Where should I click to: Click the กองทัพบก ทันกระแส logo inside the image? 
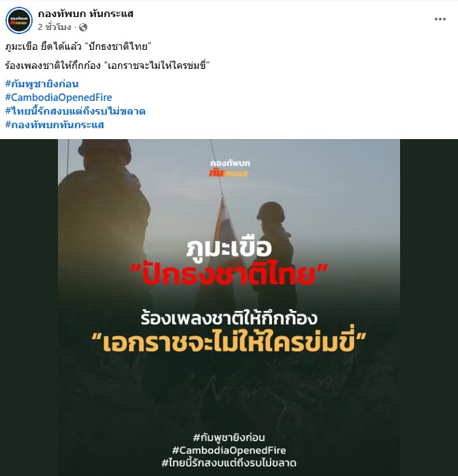(x=230, y=168)
